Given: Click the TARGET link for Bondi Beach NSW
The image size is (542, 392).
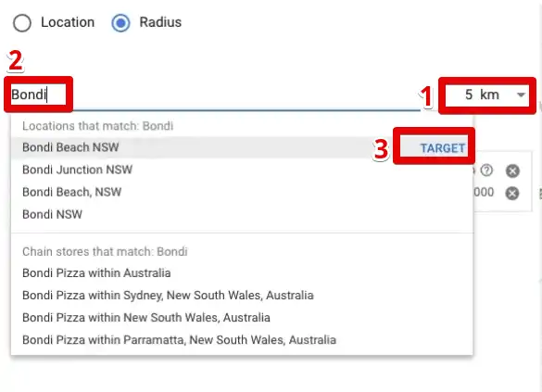Looking at the screenshot, I should 442,148.
